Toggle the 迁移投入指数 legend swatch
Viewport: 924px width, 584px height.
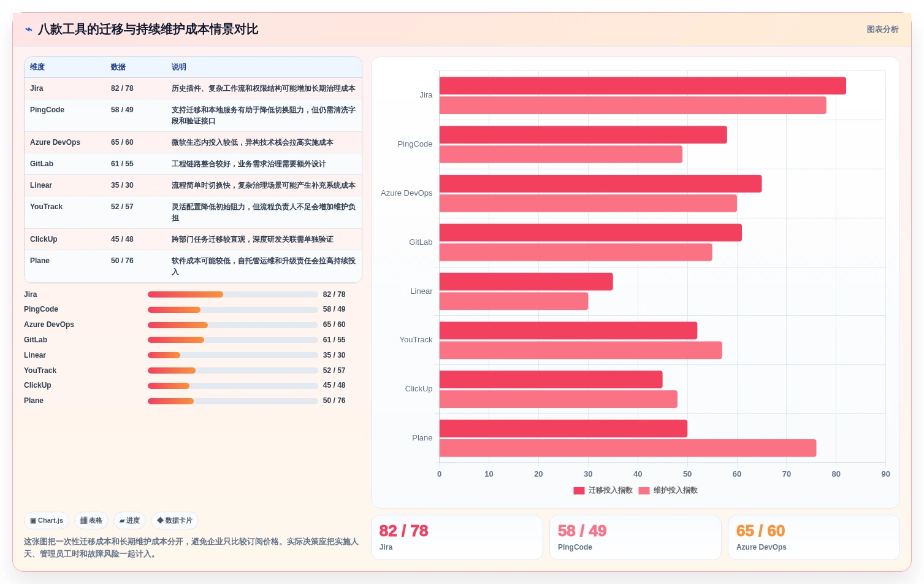[579, 491]
